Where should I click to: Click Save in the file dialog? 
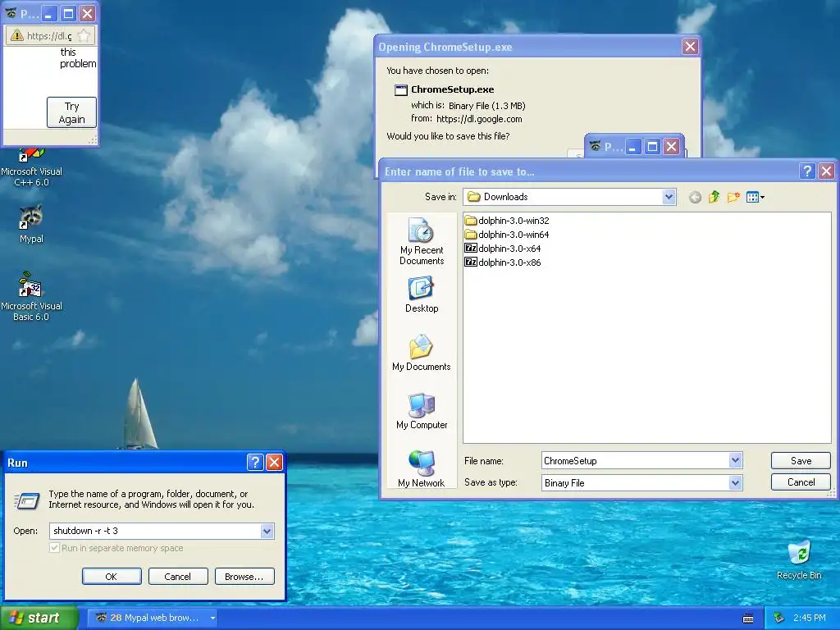pyautogui.click(x=801, y=461)
